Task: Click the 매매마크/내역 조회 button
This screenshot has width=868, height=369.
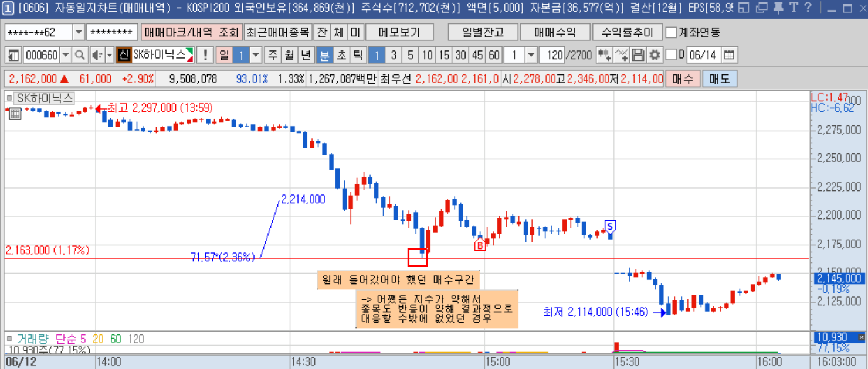Action: click(191, 32)
